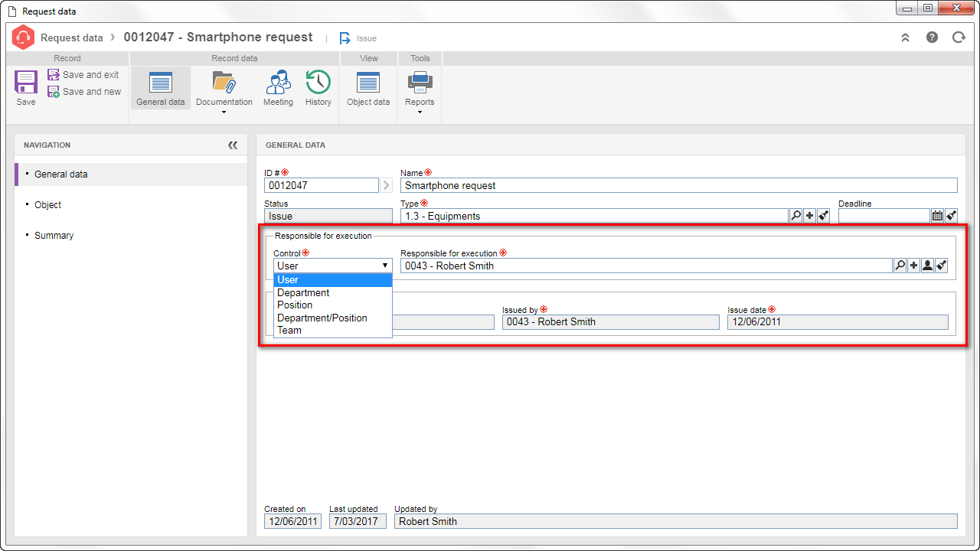The height and width of the screenshot is (551, 980).
Task: Clear the Type field with the broom icon
Action: pos(824,216)
